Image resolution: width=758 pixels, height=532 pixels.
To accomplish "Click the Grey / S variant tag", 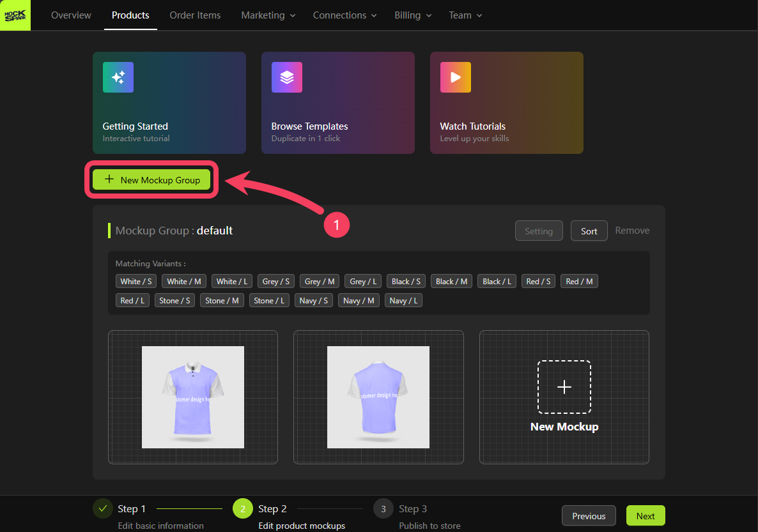I will click(276, 281).
